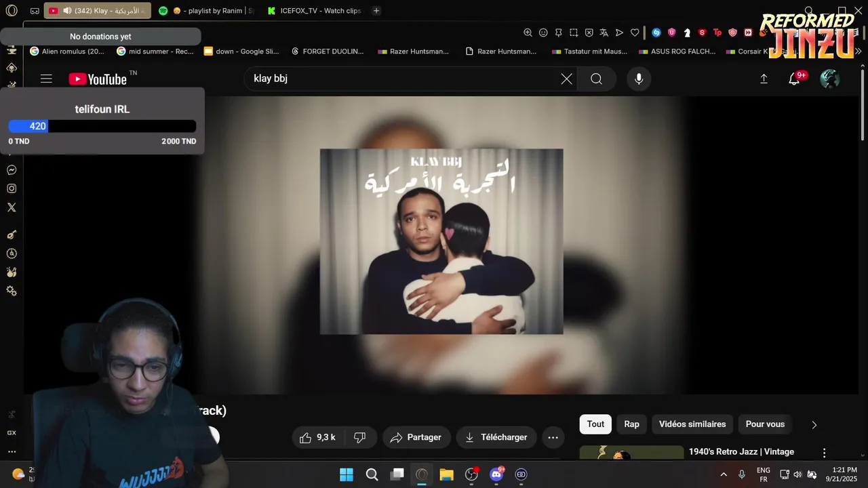
Task: Open Instagram in Opera sidebar
Action: click(x=12, y=189)
